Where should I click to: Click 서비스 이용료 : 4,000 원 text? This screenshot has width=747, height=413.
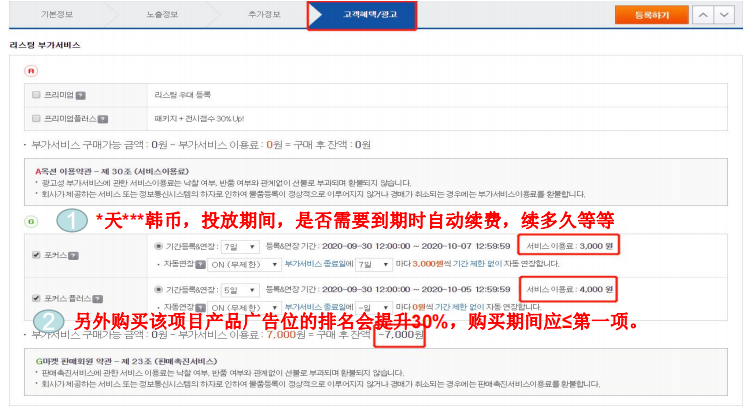pos(569,289)
